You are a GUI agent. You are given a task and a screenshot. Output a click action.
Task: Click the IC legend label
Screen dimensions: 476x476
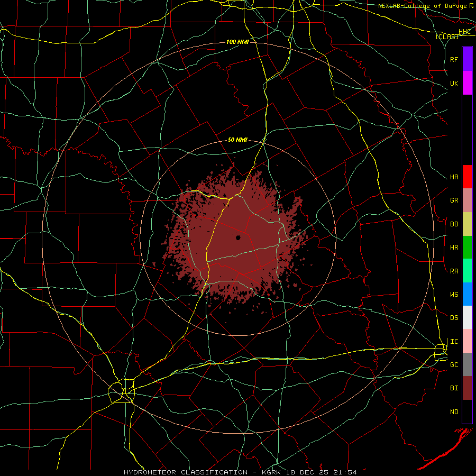(454, 342)
